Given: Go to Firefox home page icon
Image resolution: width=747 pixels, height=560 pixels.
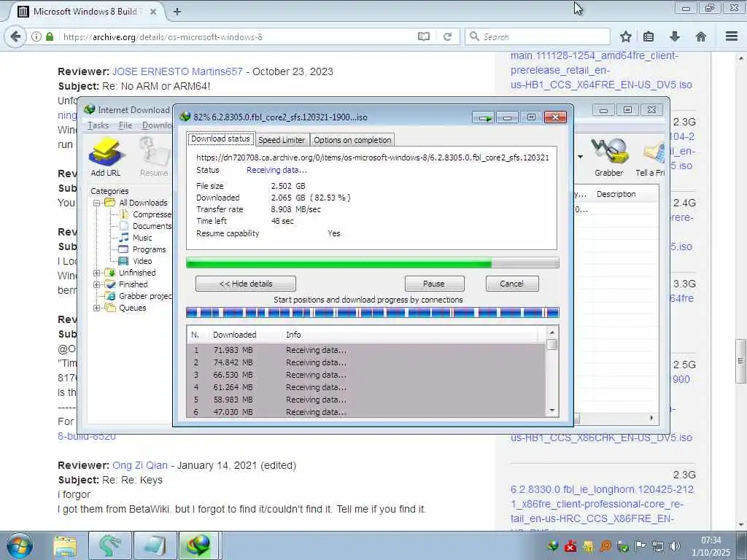Looking at the screenshot, I should tap(701, 36).
